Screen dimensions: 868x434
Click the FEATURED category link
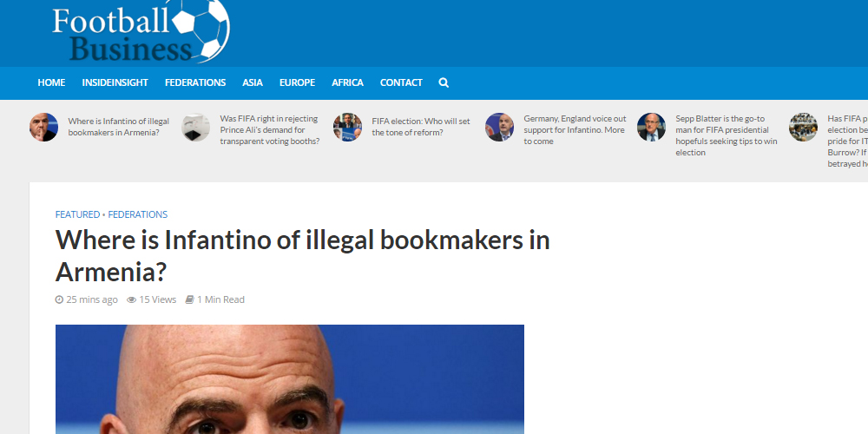[77, 214]
